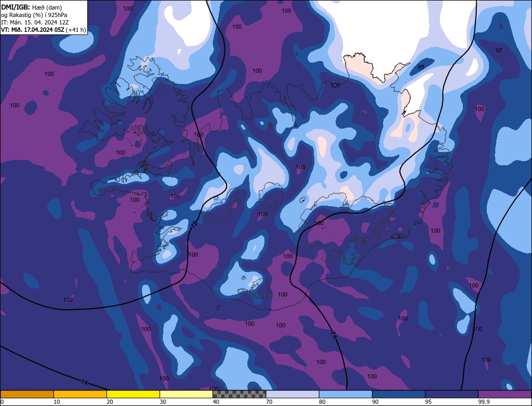Click the dark navy 95–99.9 legend swatch
The image size is (532, 406).
click(452, 394)
